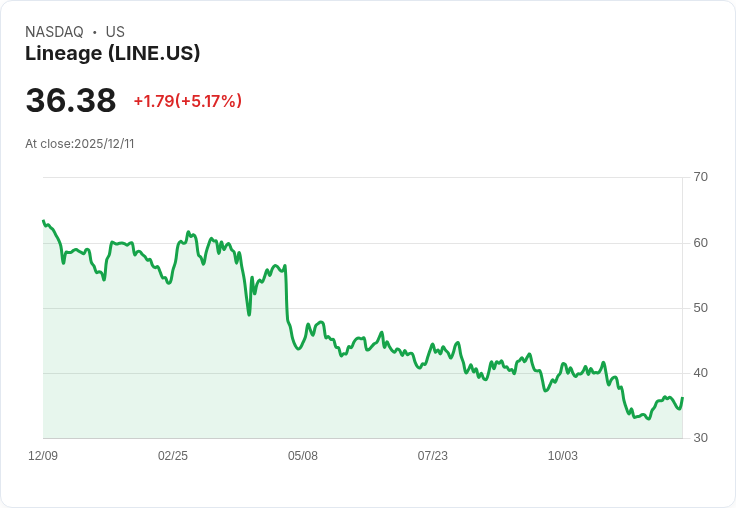Screen dimensions: 736x508
Task: Click the 36.38 closing price
Action: pos(71,101)
